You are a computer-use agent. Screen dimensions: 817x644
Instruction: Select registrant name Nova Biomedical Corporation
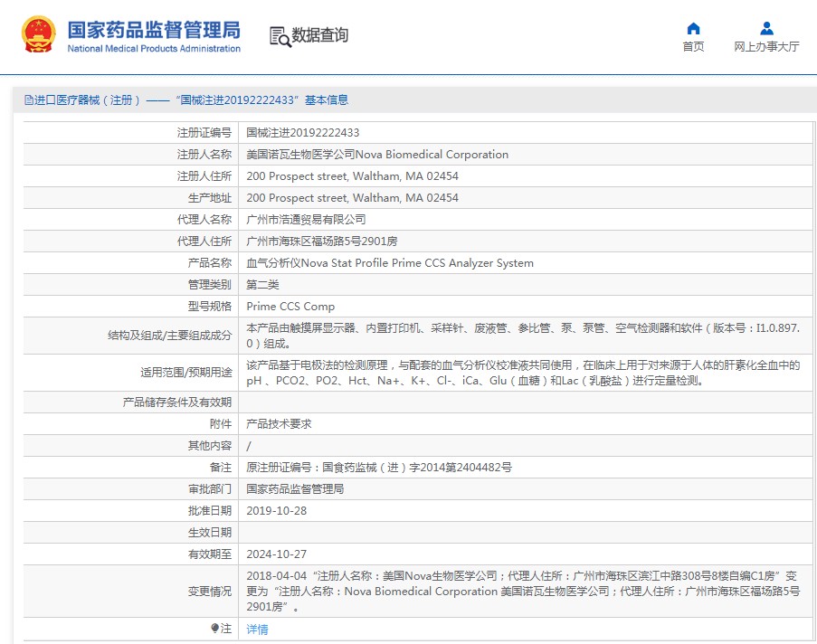pyautogui.click(x=377, y=155)
